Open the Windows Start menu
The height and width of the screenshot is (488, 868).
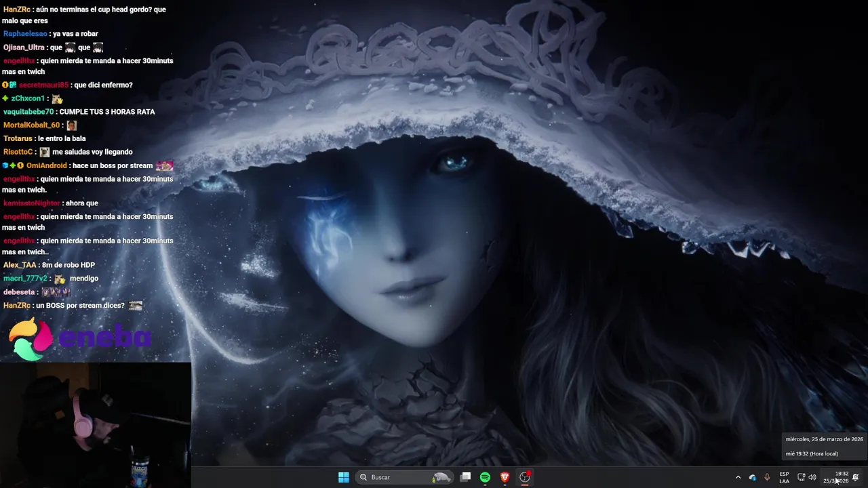tap(344, 477)
